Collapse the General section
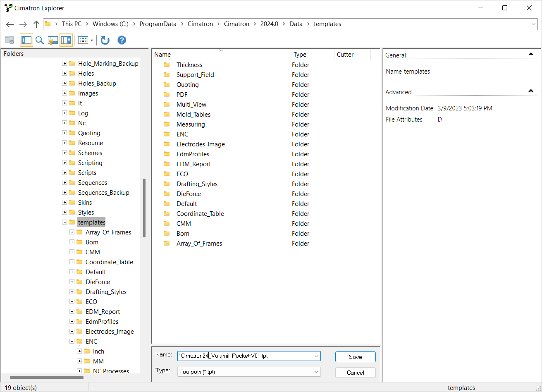This screenshot has width=542, height=392. 531,54
